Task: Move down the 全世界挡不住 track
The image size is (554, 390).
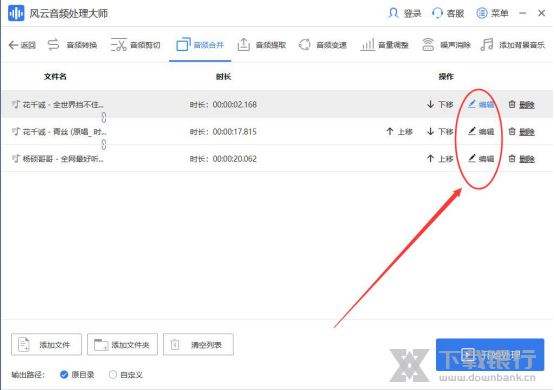Action: pyautogui.click(x=440, y=105)
